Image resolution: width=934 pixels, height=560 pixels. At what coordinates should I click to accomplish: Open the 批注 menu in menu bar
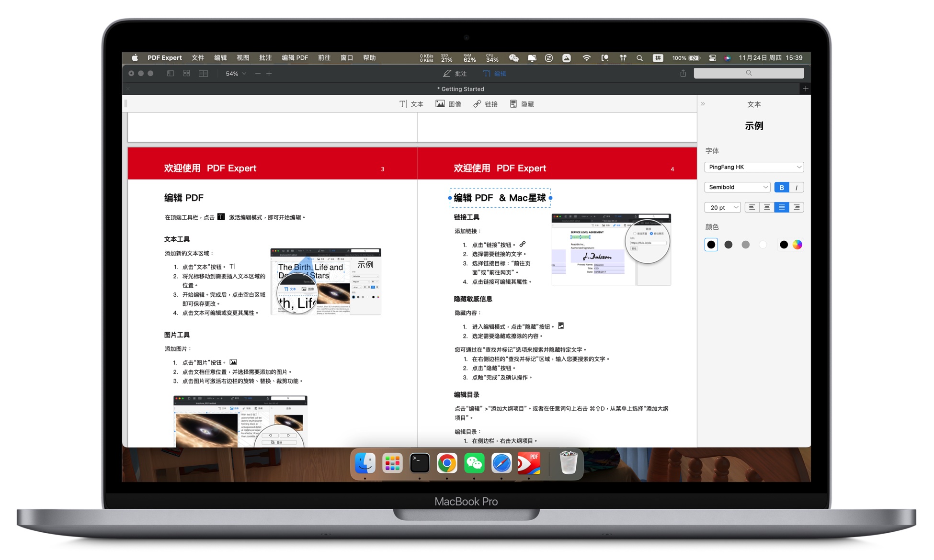tap(265, 58)
